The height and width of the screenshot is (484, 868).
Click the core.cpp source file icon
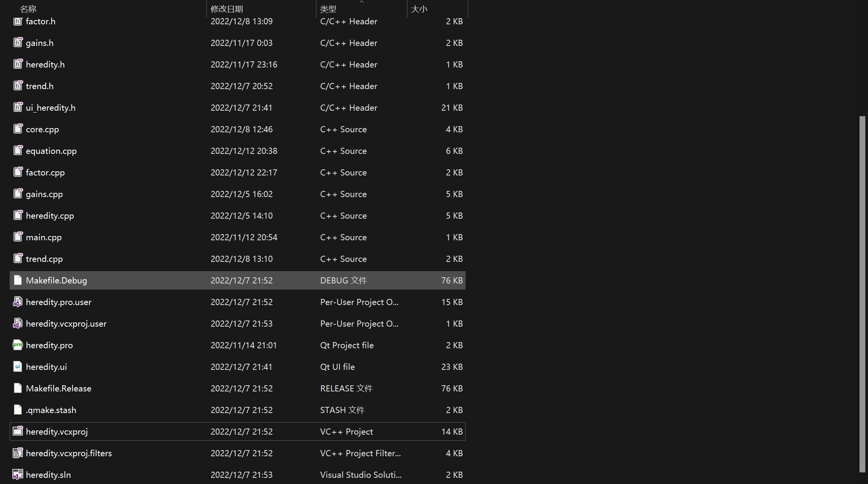[x=18, y=129]
